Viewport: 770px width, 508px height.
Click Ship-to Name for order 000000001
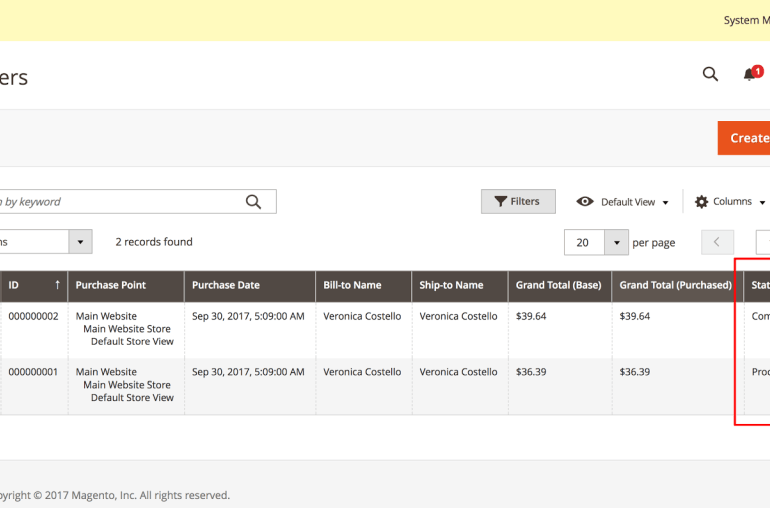[x=458, y=372]
